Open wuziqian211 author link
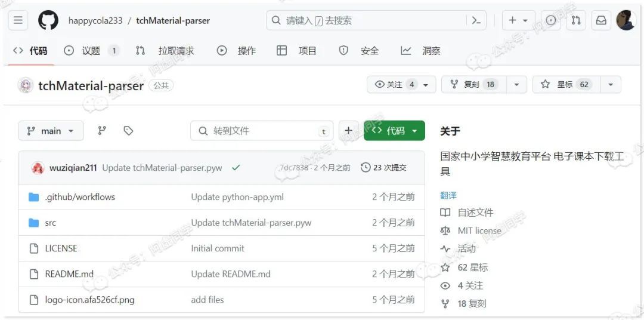 (73, 168)
